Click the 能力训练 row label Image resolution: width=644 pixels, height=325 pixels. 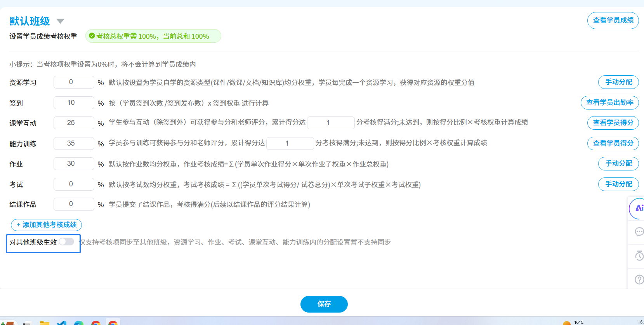tap(23, 144)
